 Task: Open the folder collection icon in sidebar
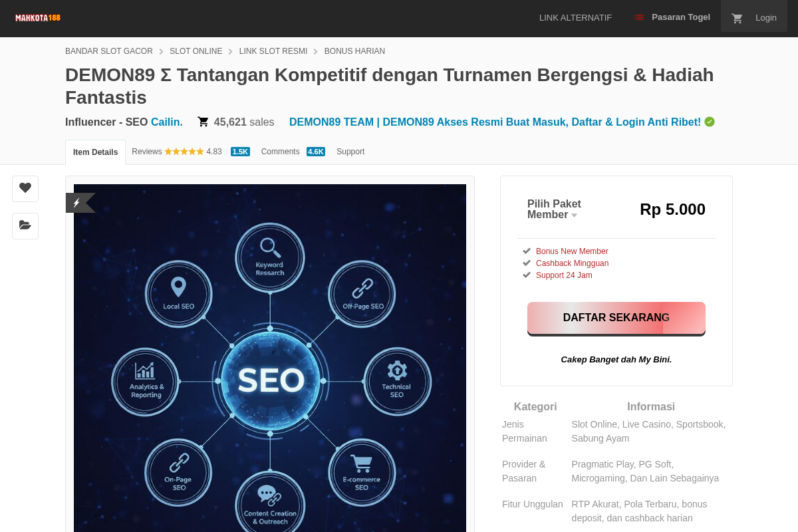(25, 225)
